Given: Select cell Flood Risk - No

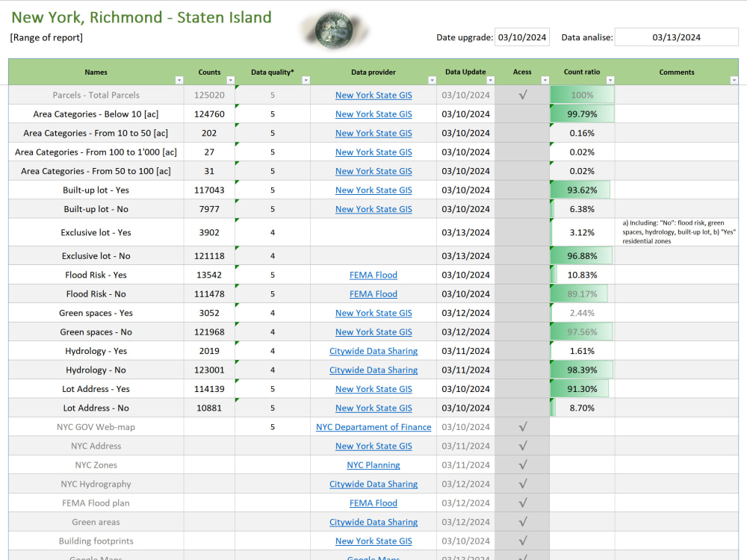Looking at the screenshot, I should tap(96, 293).
